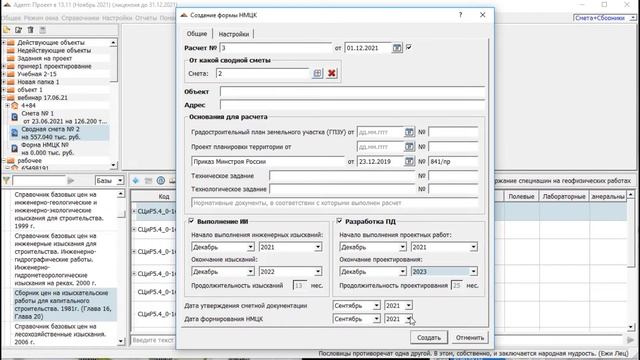Open calendar for the Расчет date 01.12.2021
This screenshot has height=360, width=640.
(397, 48)
